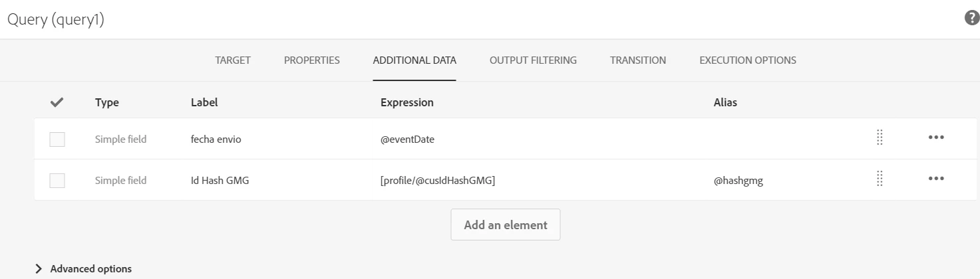
Task: Click the @hashgmg alias cell
Action: point(738,180)
